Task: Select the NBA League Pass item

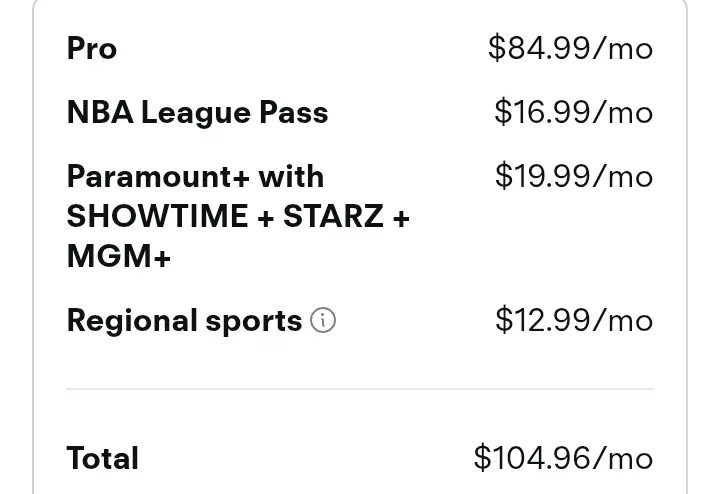Action: click(x=197, y=112)
